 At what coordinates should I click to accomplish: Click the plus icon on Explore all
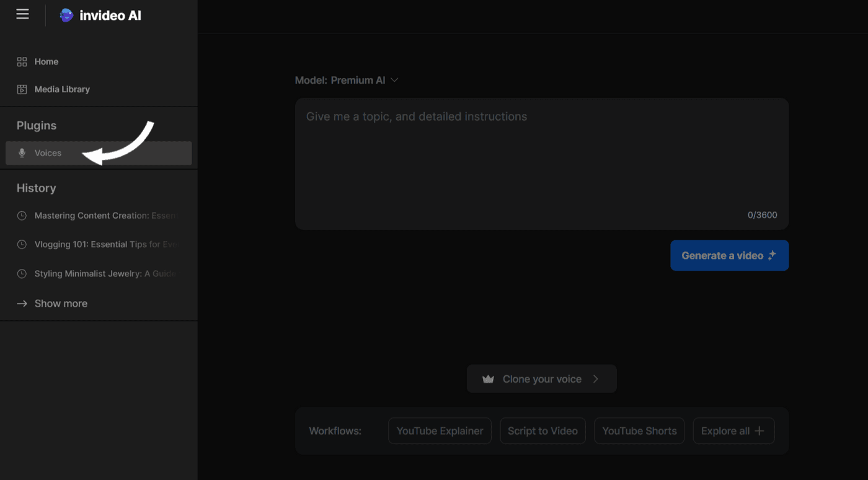(x=761, y=430)
